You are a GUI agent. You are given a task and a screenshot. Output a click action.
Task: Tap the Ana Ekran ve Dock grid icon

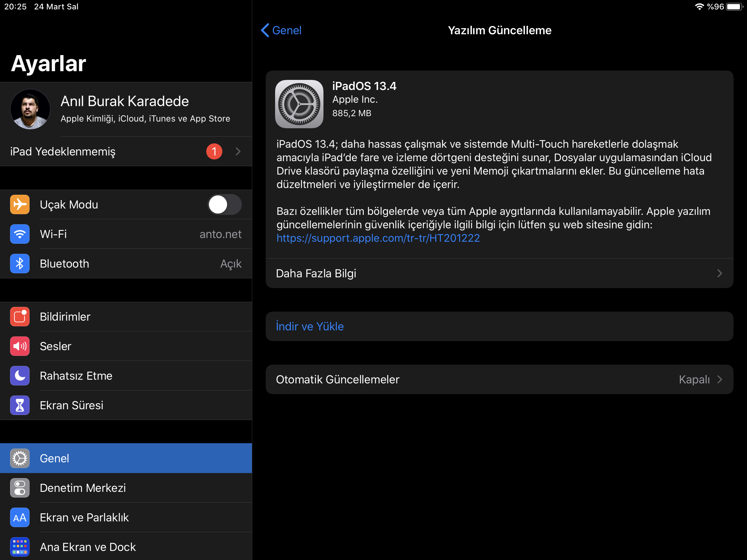pyautogui.click(x=19, y=547)
